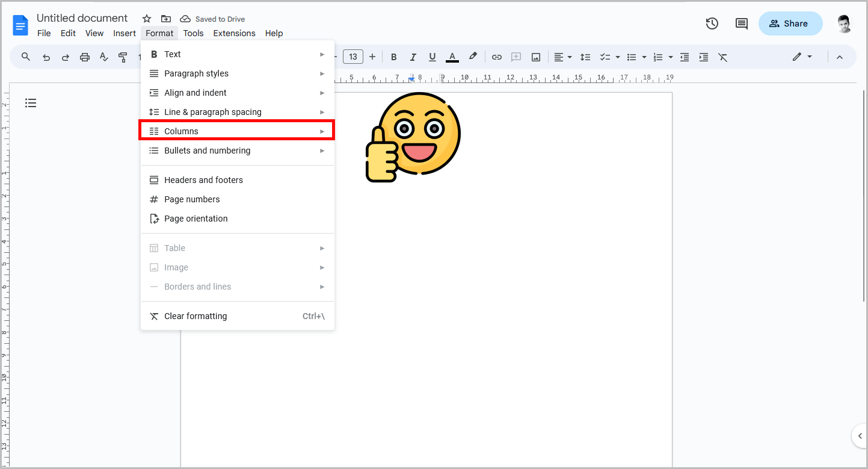Apply italic formatting
This screenshot has height=469, width=868.
[x=413, y=57]
